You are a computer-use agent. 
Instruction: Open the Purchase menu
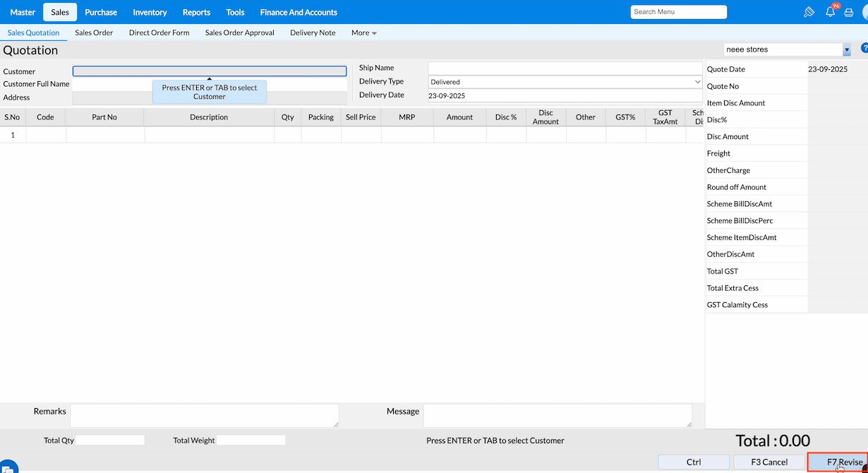(101, 12)
